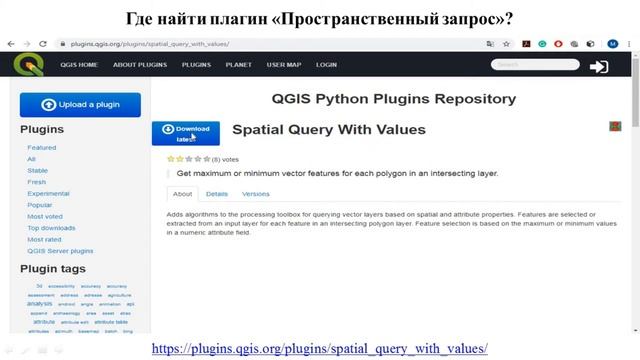Open the Adobe Acrobat extension icon

tap(526, 44)
